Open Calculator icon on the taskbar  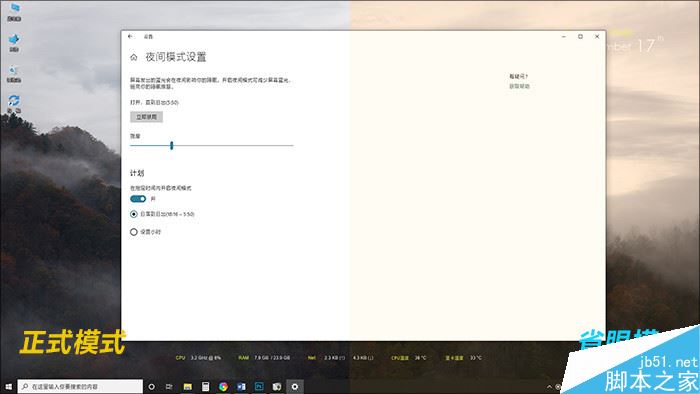pyautogui.click(x=205, y=387)
